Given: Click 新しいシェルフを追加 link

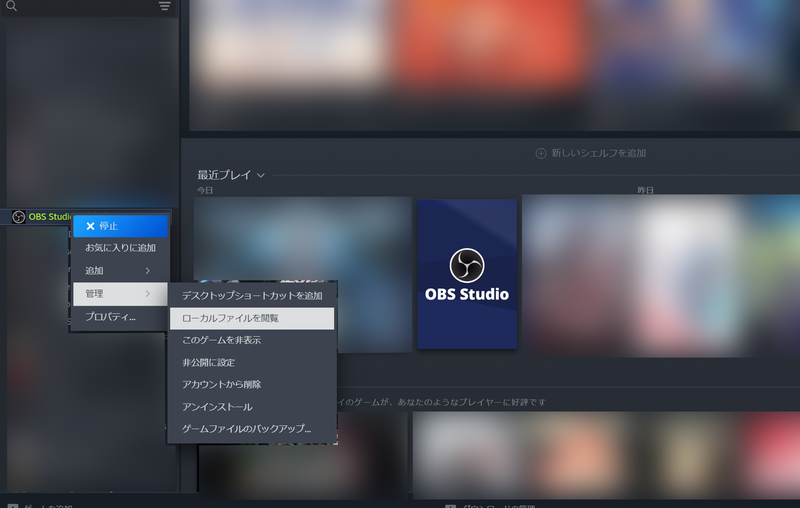Looking at the screenshot, I should tap(598, 153).
